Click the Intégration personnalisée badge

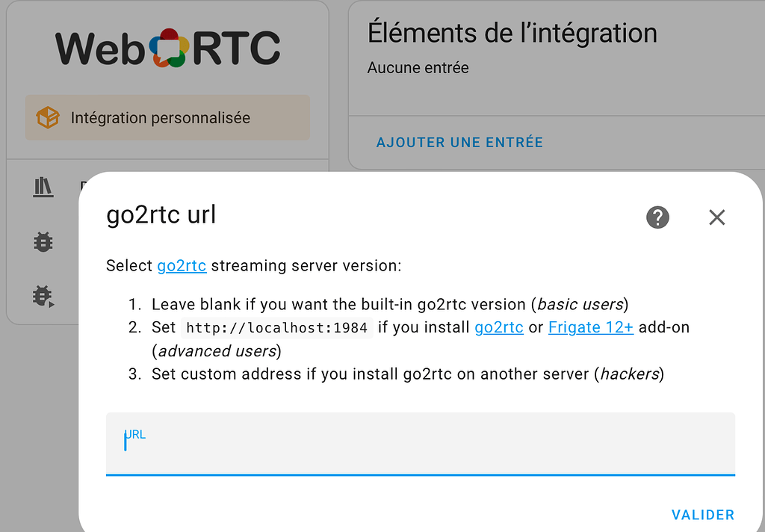pyautogui.click(x=167, y=117)
